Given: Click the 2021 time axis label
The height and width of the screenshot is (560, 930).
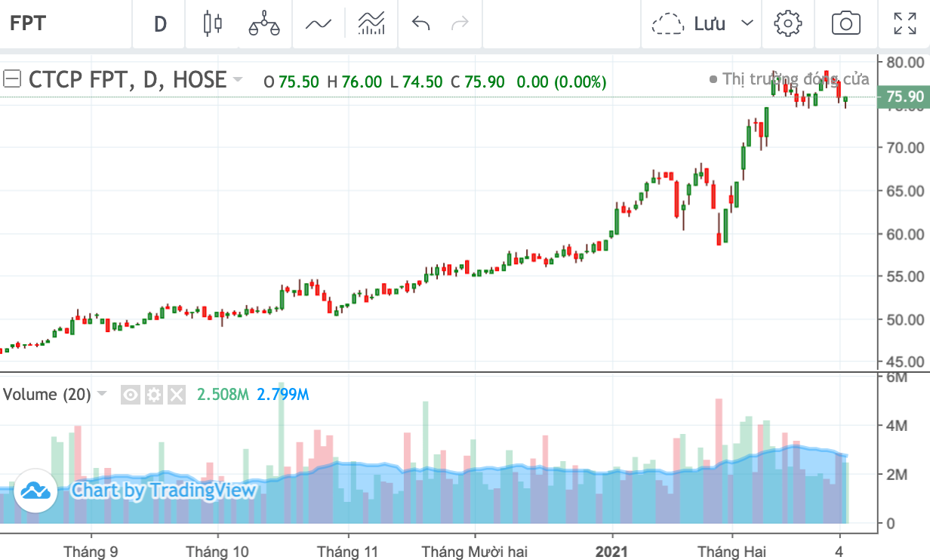Looking at the screenshot, I should 612,552.
